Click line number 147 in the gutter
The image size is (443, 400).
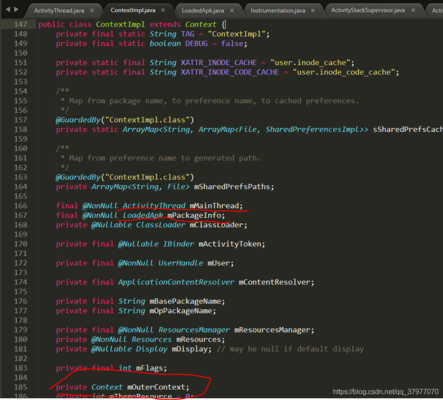[20, 24]
